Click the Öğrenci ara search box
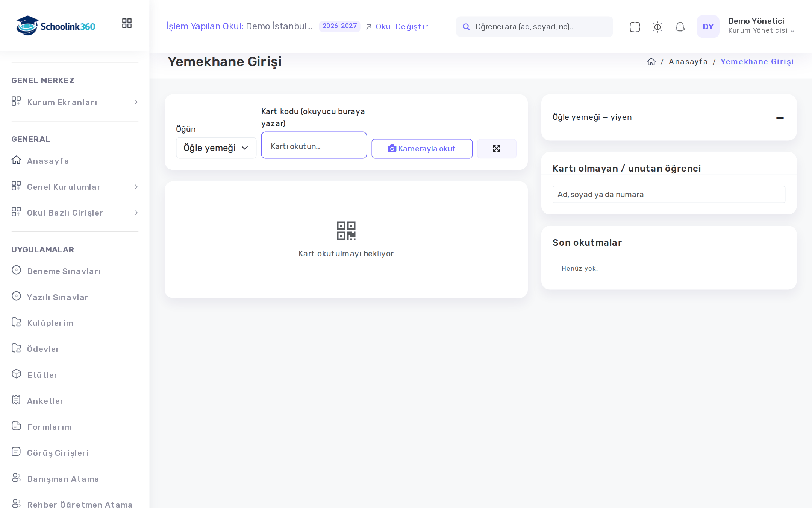The image size is (812, 508). coord(534,27)
